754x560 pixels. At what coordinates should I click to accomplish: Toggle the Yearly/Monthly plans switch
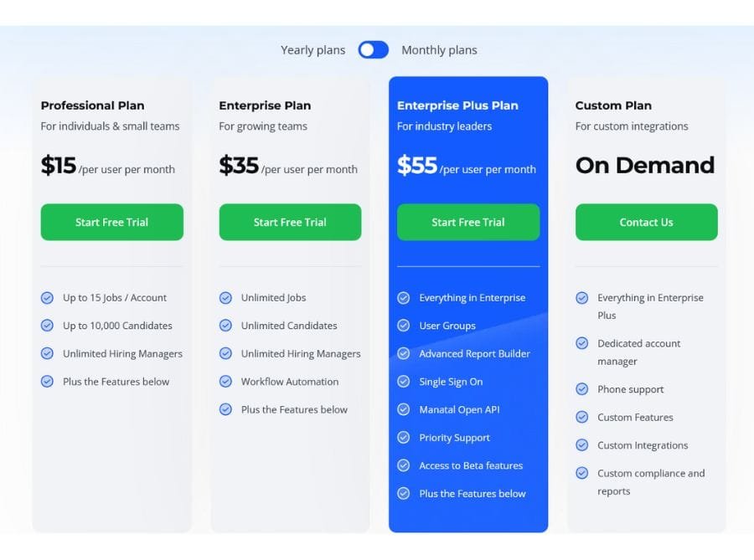tap(373, 50)
